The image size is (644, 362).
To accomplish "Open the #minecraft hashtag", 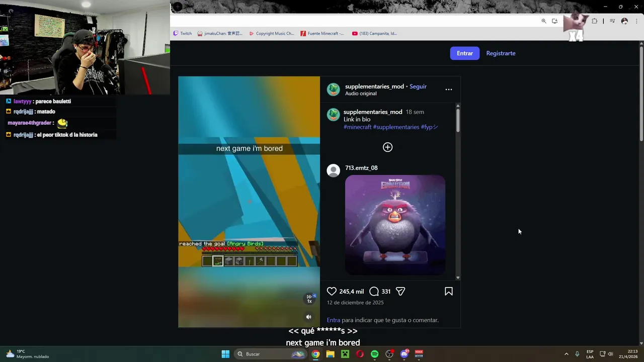I will pyautogui.click(x=357, y=127).
